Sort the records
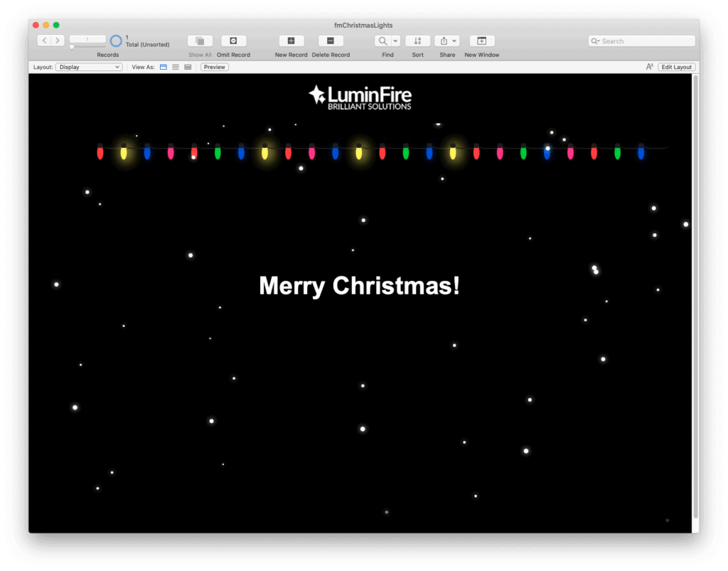 tap(417, 41)
